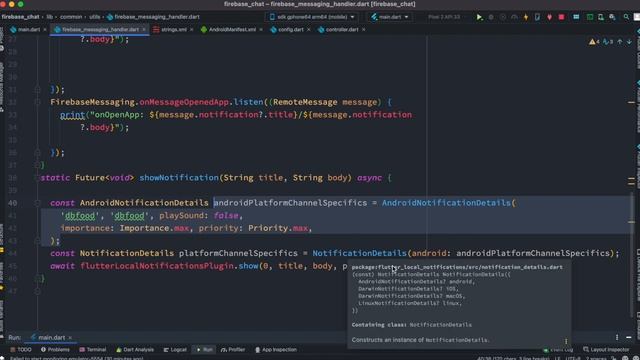Open the Problems tool window

point(55,350)
